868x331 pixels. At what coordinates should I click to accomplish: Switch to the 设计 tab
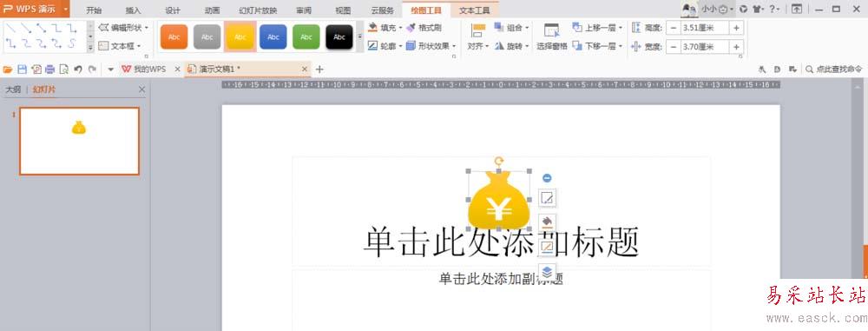pyautogui.click(x=173, y=10)
